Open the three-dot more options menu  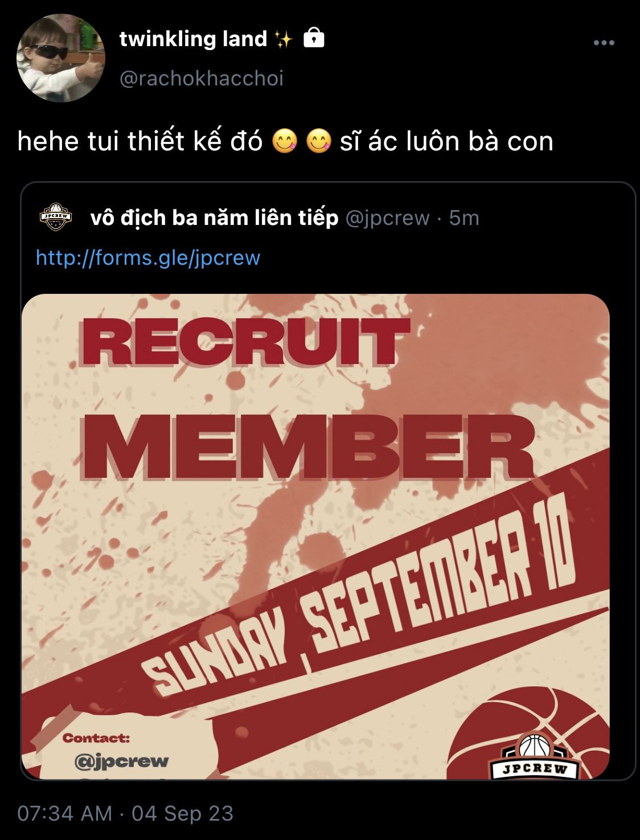point(604,43)
